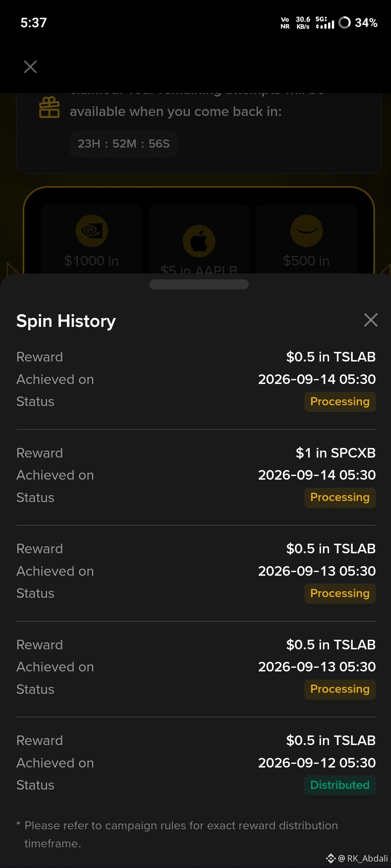391x868 pixels.
Task: Tap the first Processing status badge
Action: [x=340, y=402]
